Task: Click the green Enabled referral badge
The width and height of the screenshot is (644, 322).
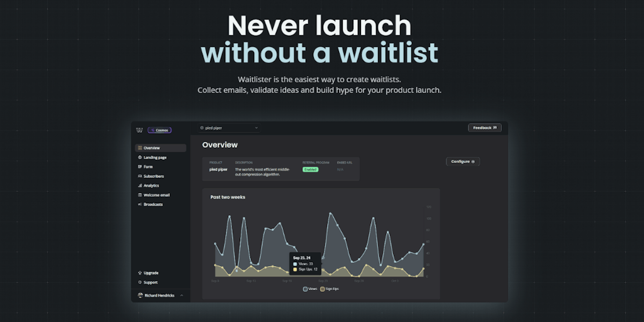Action: coord(311,169)
